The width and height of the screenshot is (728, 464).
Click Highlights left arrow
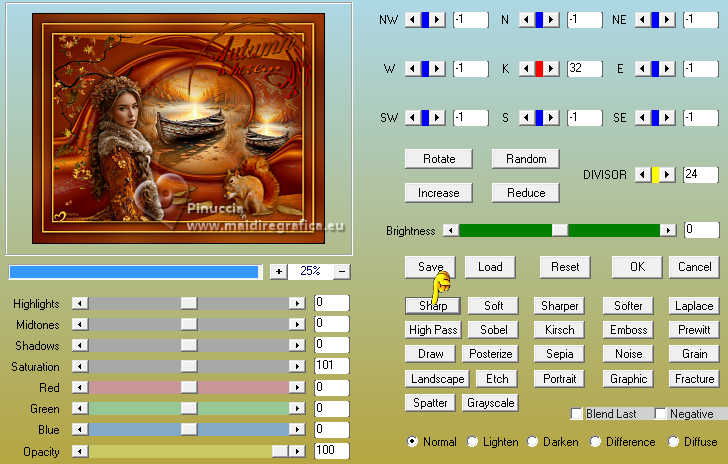80,303
